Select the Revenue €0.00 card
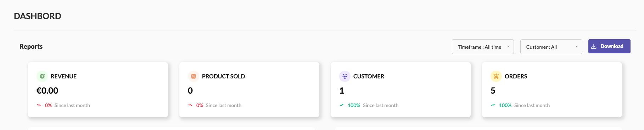 (98, 90)
